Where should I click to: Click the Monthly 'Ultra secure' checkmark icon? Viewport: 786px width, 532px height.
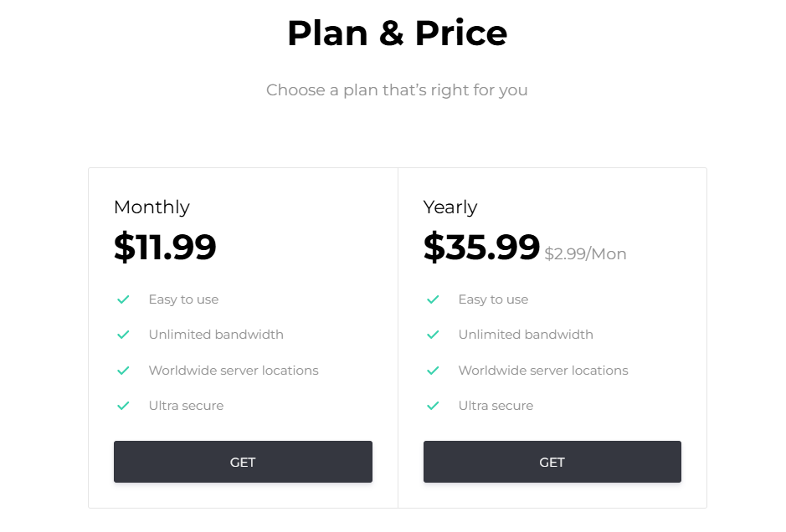[123, 406]
